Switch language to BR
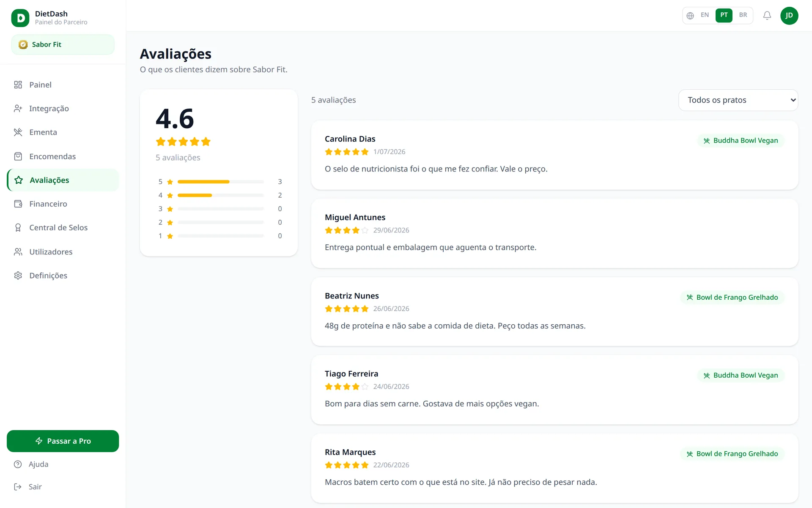Image resolution: width=812 pixels, height=508 pixels. (743, 15)
